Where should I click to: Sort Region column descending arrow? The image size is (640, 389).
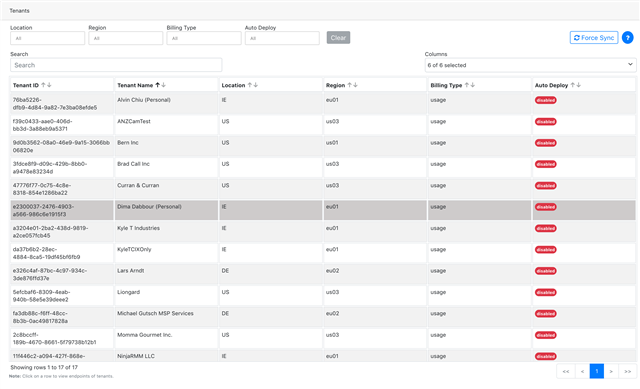[356, 85]
